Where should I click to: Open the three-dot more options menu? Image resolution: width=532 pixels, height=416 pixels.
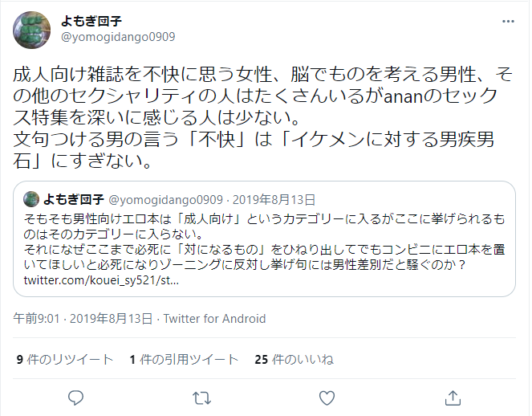pos(508,22)
